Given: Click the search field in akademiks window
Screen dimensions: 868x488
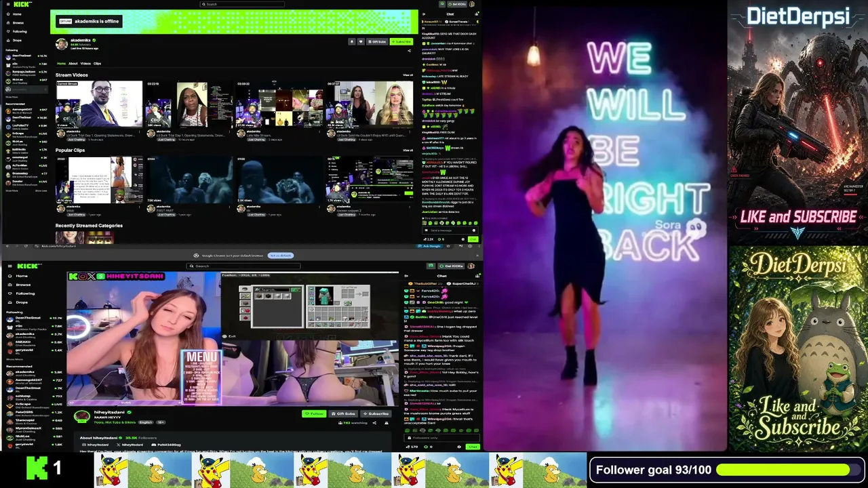Looking at the screenshot, I should [242, 4].
